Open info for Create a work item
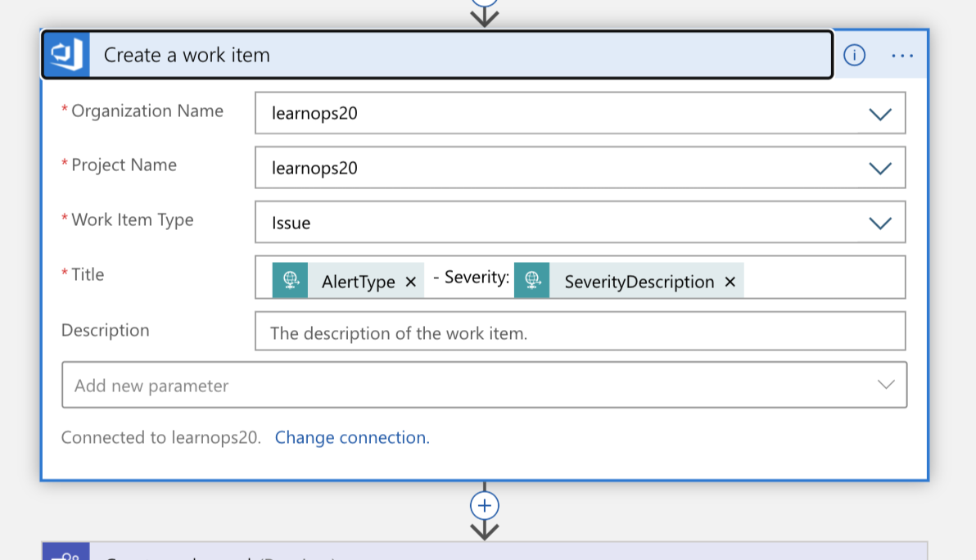Image resolution: width=976 pixels, height=560 pixels. (x=854, y=55)
